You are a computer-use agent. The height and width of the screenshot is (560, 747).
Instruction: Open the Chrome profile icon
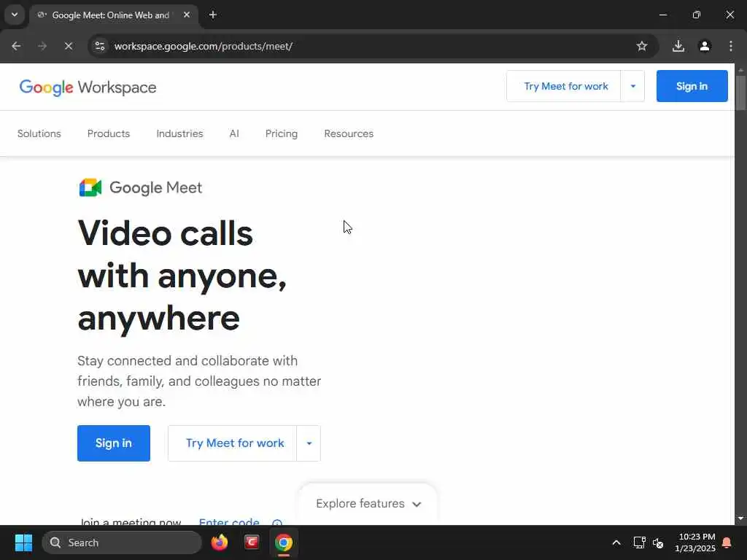coord(705,46)
